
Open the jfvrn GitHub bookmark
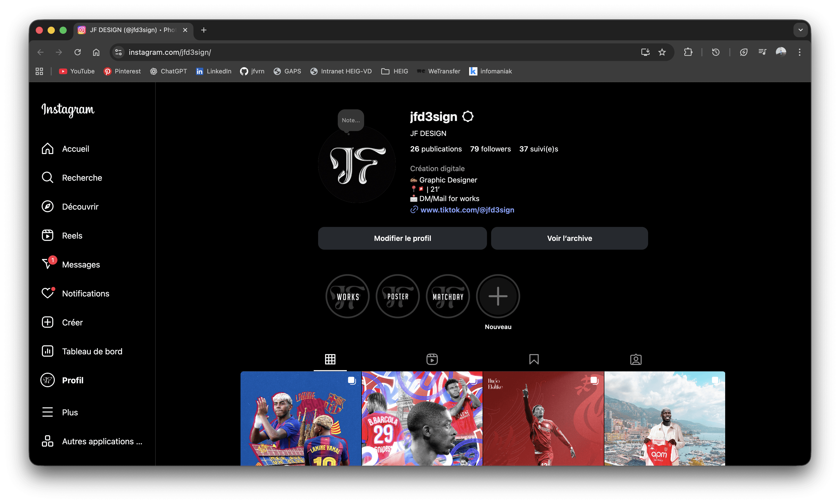pyautogui.click(x=252, y=71)
